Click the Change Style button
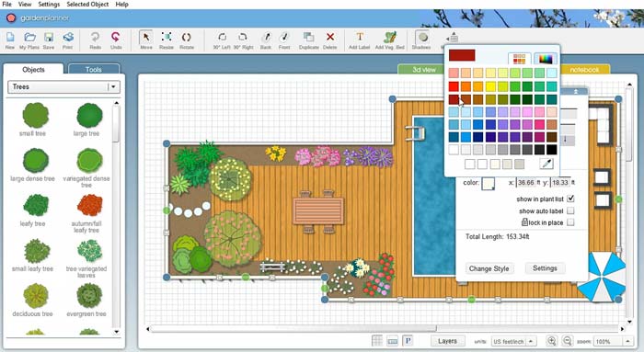Viewport: 644px width, 352px height. [489, 268]
